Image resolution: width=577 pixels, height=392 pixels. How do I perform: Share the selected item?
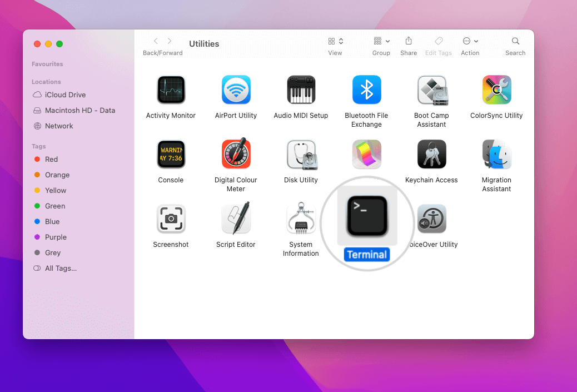[409, 41]
